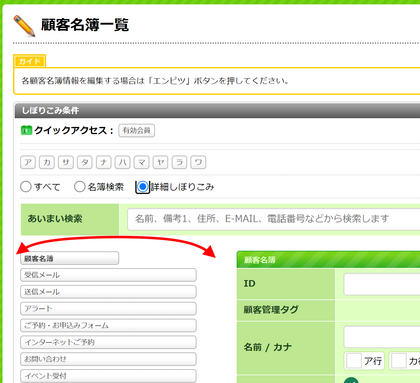This screenshot has height=383, width=420.
Task: Filter by the ワ kana button
Action: (x=198, y=162)
